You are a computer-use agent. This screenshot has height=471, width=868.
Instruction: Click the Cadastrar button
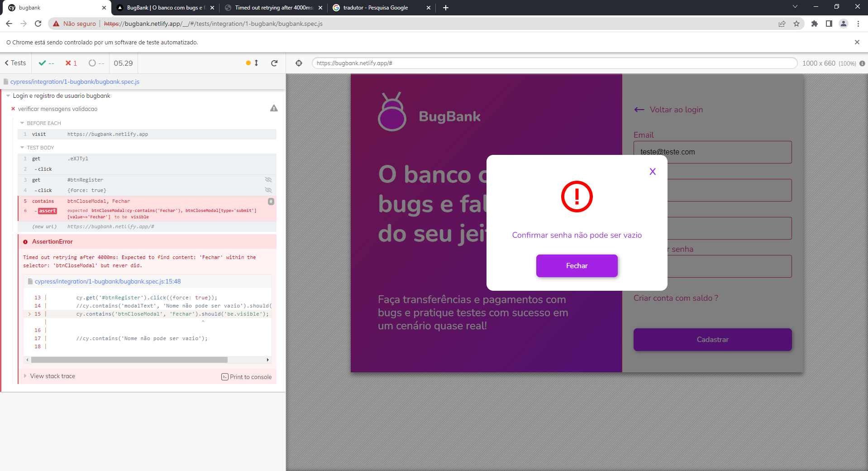click(712, 340)
